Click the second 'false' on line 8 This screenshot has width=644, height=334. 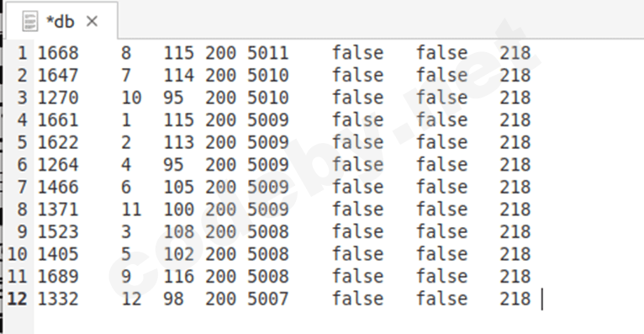pos(442,209)
